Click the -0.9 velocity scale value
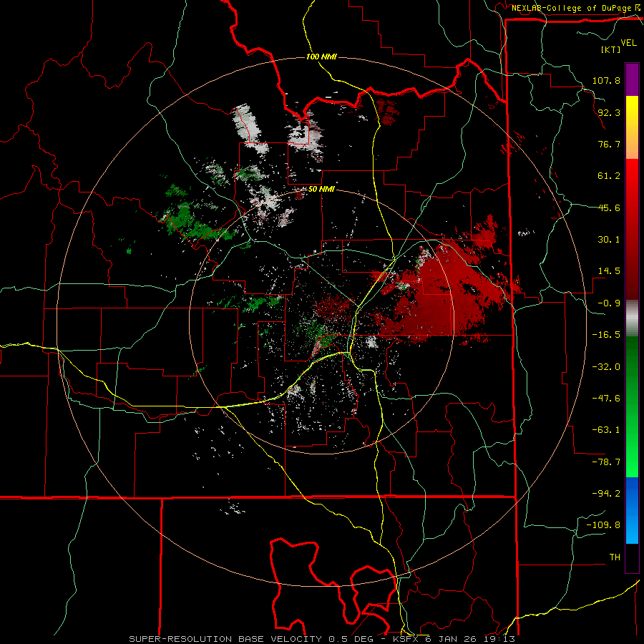The image size is (644, 644). 609,303
